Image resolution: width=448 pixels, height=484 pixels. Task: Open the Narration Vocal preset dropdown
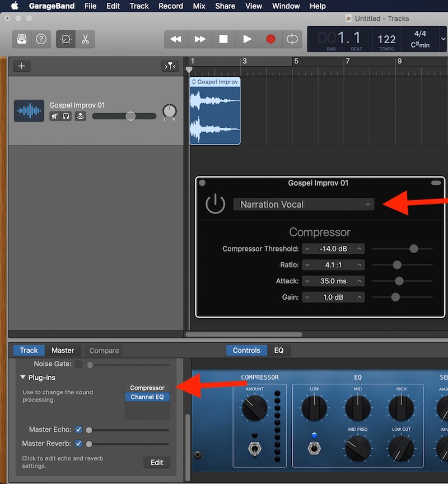click(304, 204)
